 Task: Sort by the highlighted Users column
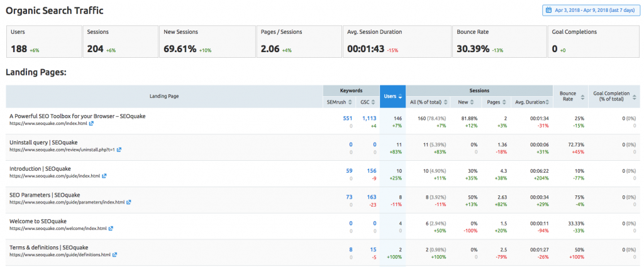coord(392,96)
